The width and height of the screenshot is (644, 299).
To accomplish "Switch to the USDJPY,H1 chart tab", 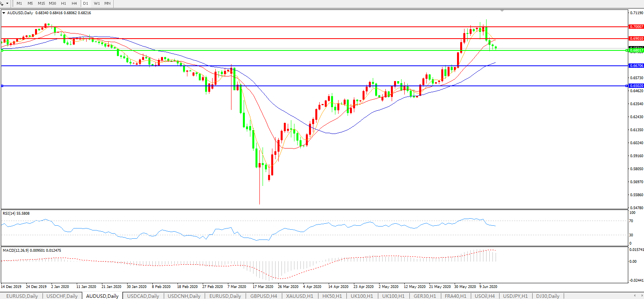I will click(x=515, y=296).
